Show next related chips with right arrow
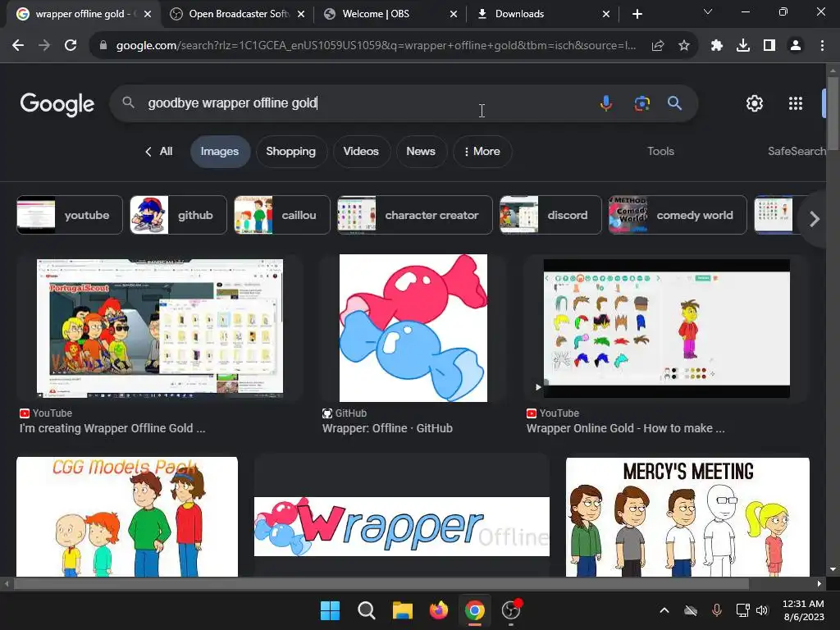Viewport: 840px width, 630px height. coord(815,218)
